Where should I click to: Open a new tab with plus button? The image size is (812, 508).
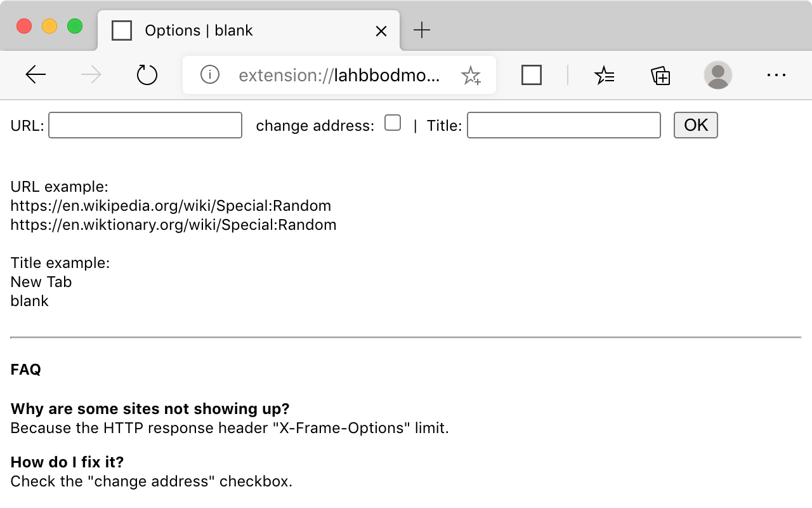point(421,30)
